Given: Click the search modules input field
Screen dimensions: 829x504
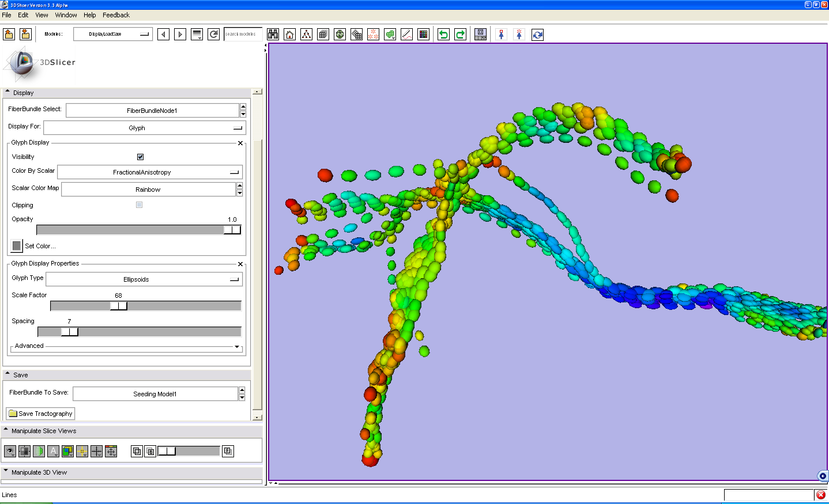Looking at the screenshot, I should (x=243, y=35).
